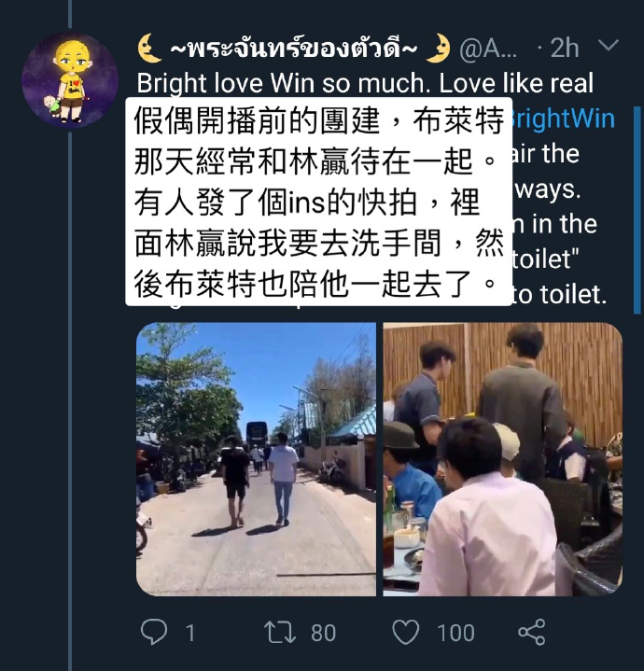Click the BrightWin hashtag link
Viewport: 644px width, 671px height.
click(x=564, y=119)
